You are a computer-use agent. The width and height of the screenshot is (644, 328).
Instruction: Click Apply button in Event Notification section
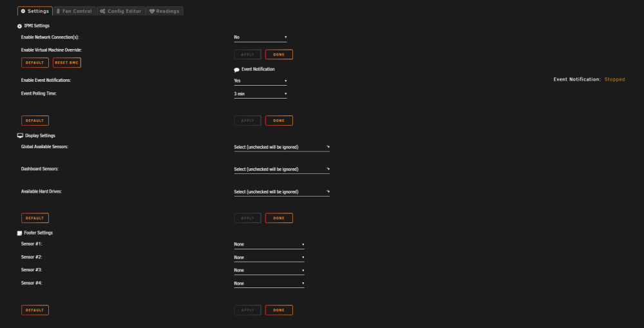click(248, 121)
